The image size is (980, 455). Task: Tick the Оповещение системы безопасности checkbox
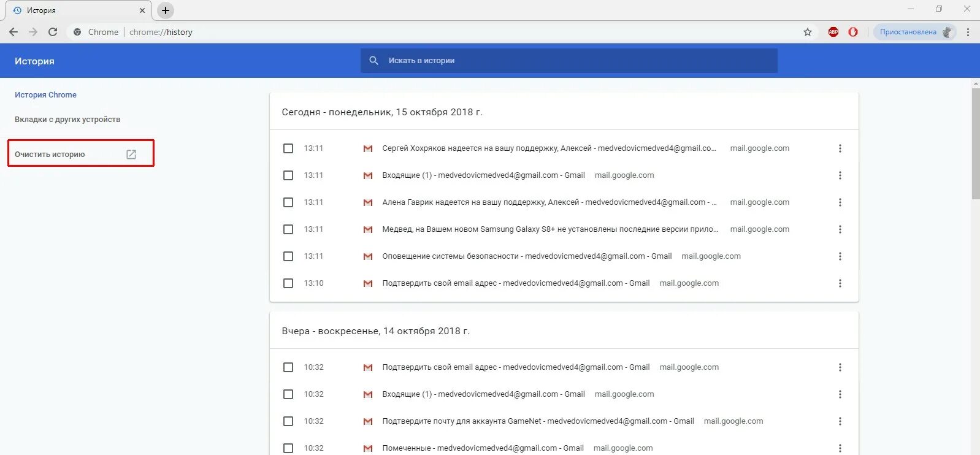pyautogui.click(x=288, y=256)
